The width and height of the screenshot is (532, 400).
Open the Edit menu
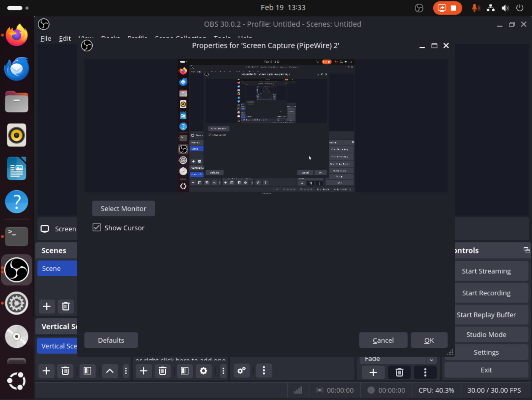pos(64,38)
